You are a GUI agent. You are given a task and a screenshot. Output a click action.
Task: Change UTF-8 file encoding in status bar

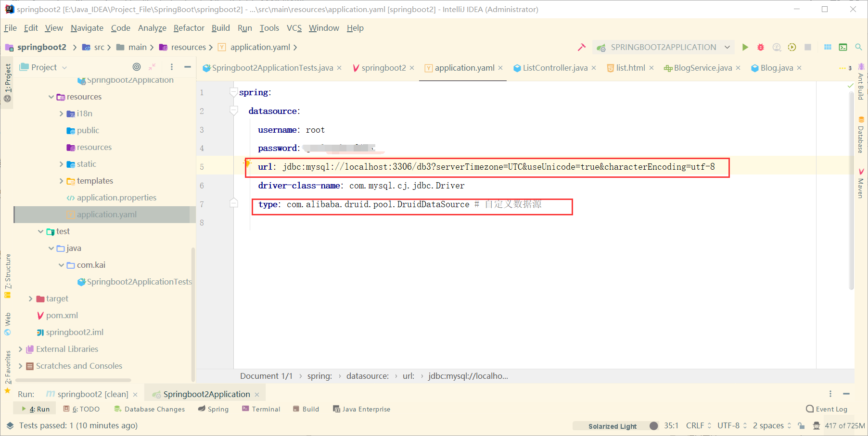coord(732,425)
